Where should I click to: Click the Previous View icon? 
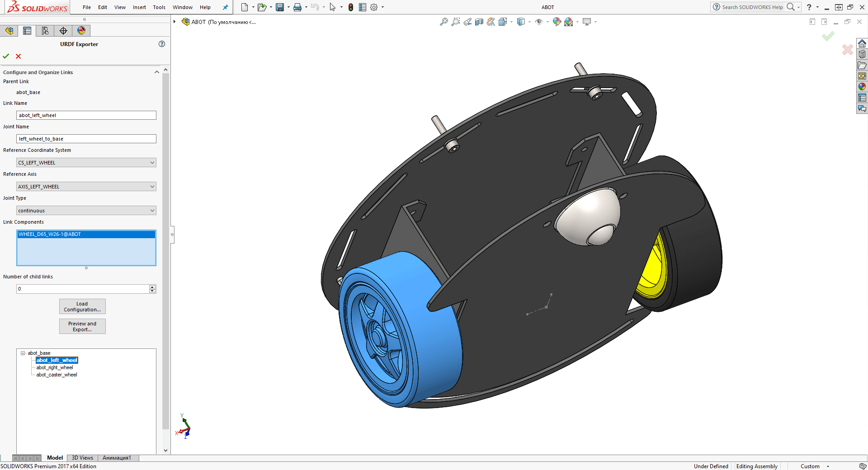[467, 22]
